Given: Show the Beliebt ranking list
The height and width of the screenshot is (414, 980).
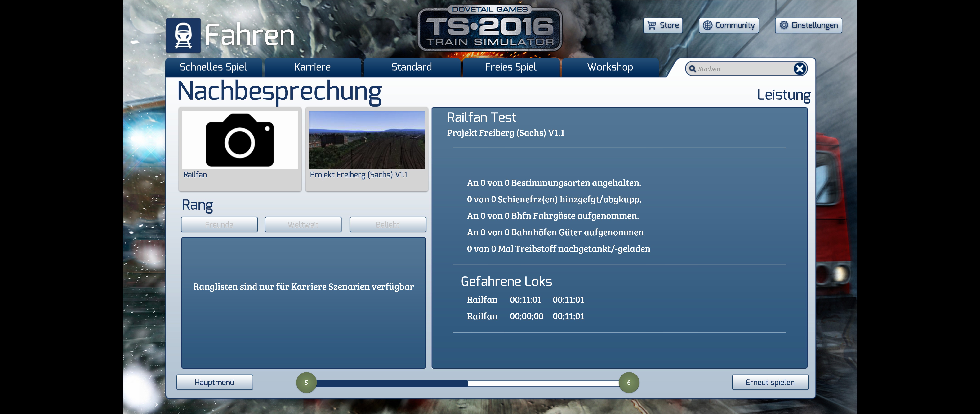Looking at the screenshot, I should (x=388, y=225).
